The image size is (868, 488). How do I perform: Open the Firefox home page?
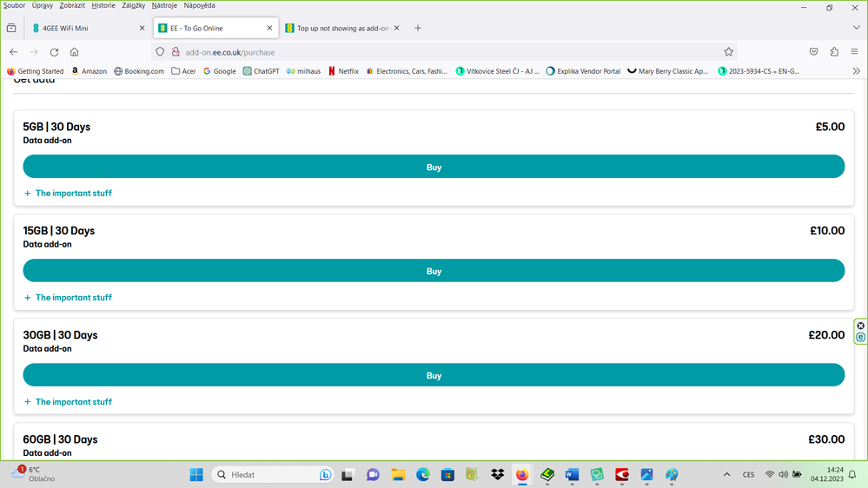pyautogui.click(x=74, y=52)
